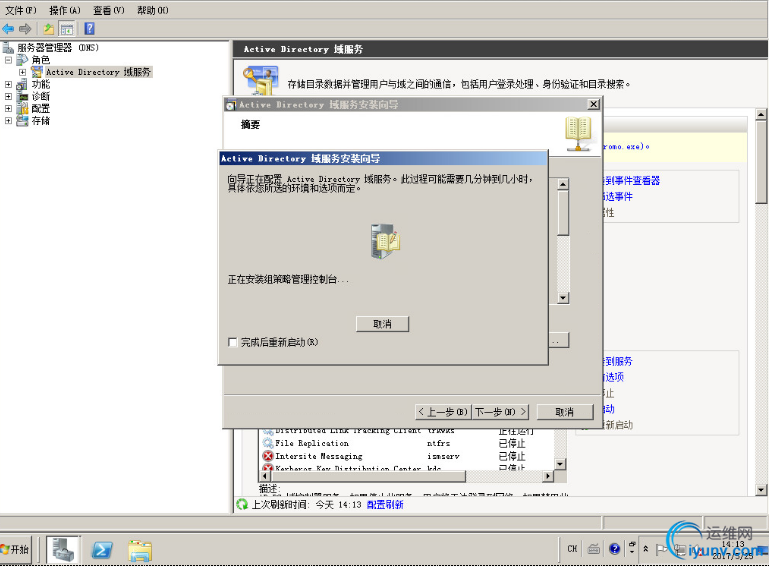The height and width of the screenshot is (567, 769).
Task: Expand the 诊断 tree node
Action: (8, 96)
